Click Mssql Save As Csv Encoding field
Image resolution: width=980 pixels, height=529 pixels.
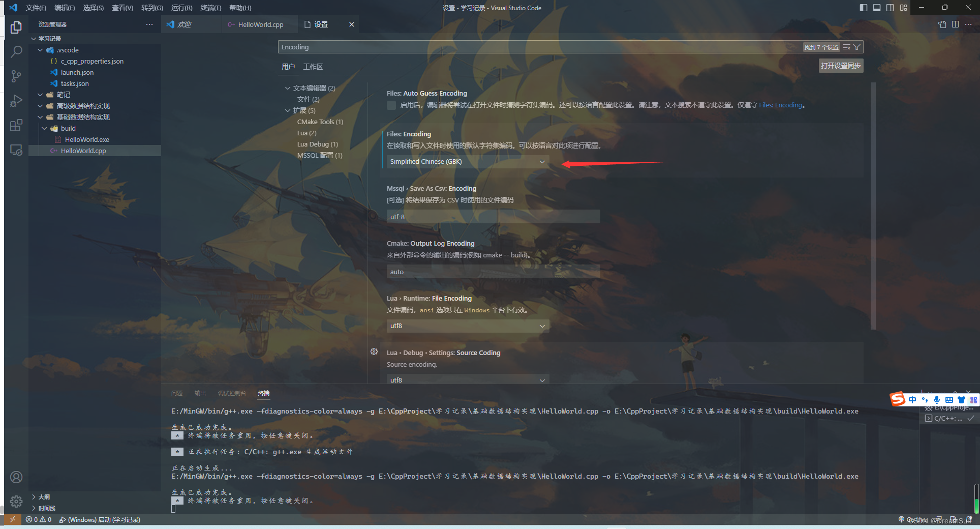(493, 217)
